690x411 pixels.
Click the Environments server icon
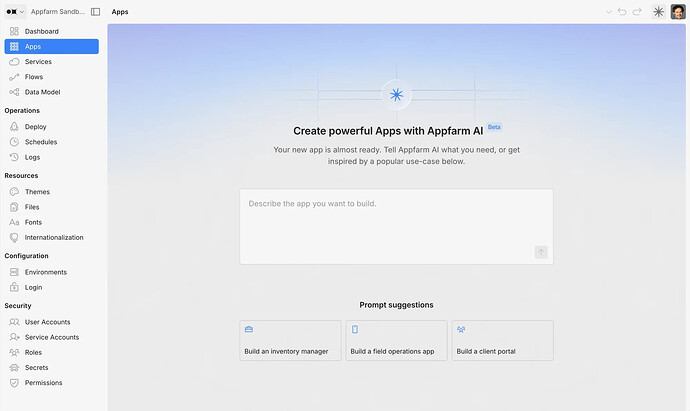coord(14,272)
